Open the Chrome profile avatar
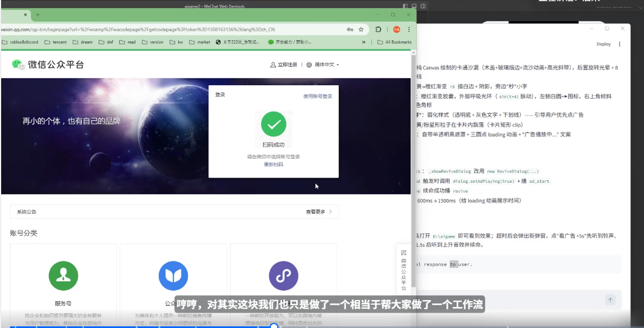This screenshot has width=644, height=328. pos(396,30)
